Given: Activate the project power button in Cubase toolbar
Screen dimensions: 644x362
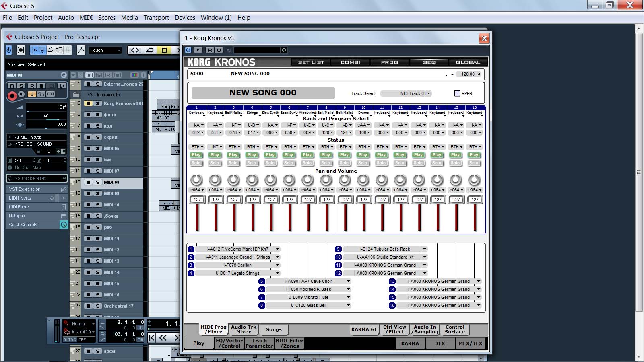Looking at the screenshot, I should [x=9, y=50].
